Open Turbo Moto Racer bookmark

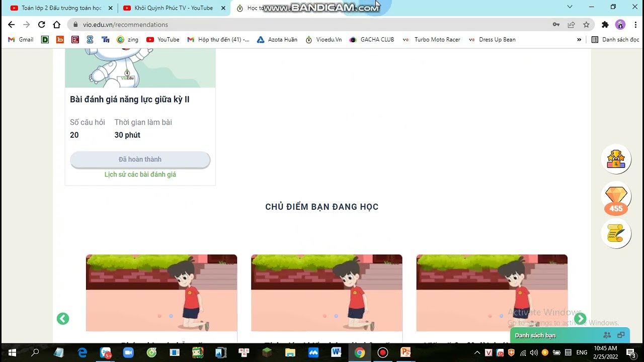coord(432,39)
